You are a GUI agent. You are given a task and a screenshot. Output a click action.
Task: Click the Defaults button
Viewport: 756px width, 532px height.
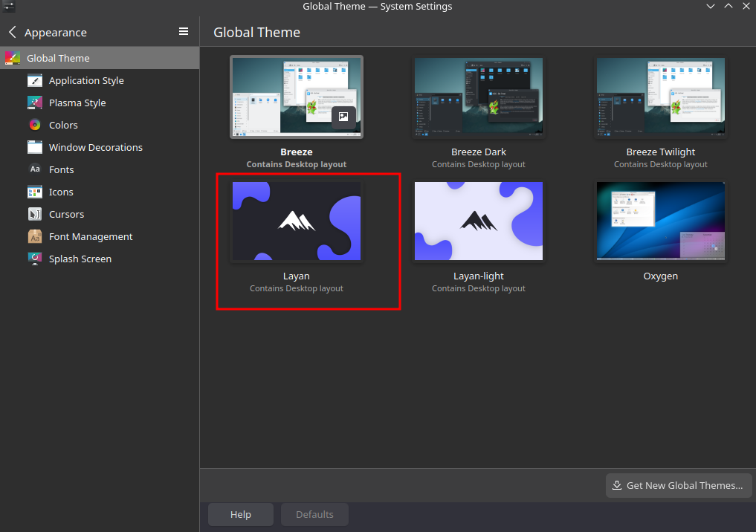click(314, 514)
